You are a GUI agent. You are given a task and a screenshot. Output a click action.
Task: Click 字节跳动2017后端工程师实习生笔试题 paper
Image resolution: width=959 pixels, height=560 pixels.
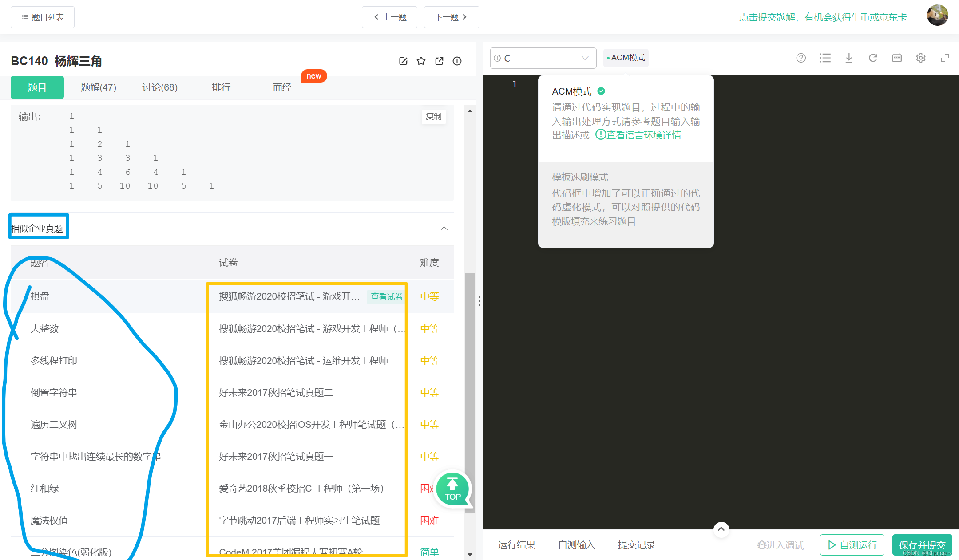pos(299,521)
